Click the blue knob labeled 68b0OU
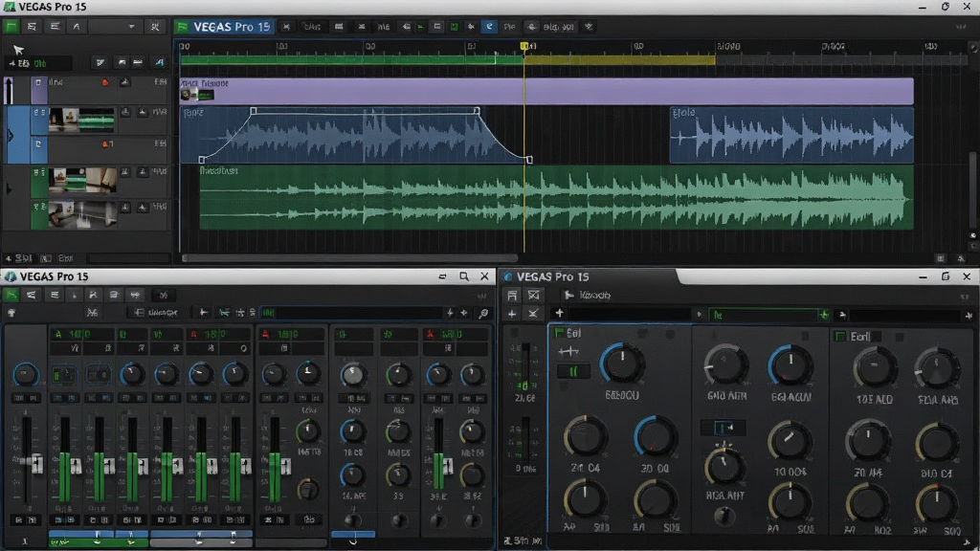 622,364
